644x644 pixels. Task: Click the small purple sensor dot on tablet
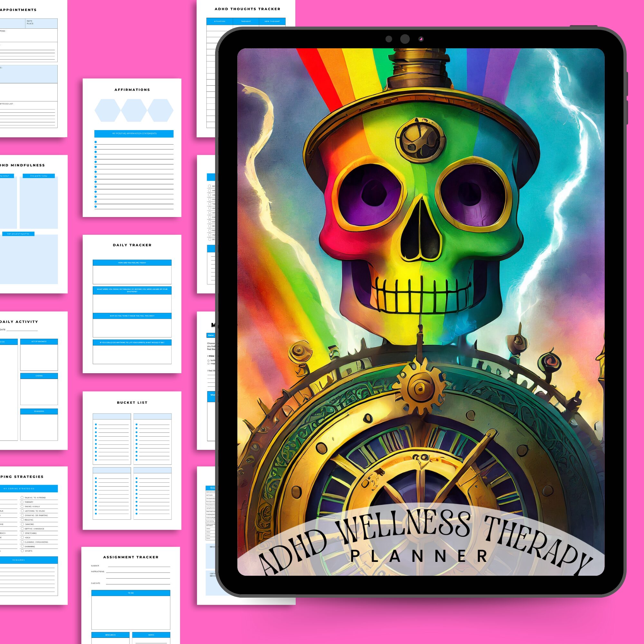[421, 39]
